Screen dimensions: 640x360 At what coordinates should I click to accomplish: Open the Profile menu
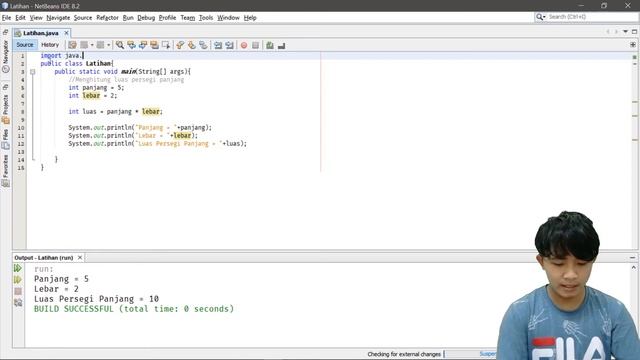pos(167,18)
